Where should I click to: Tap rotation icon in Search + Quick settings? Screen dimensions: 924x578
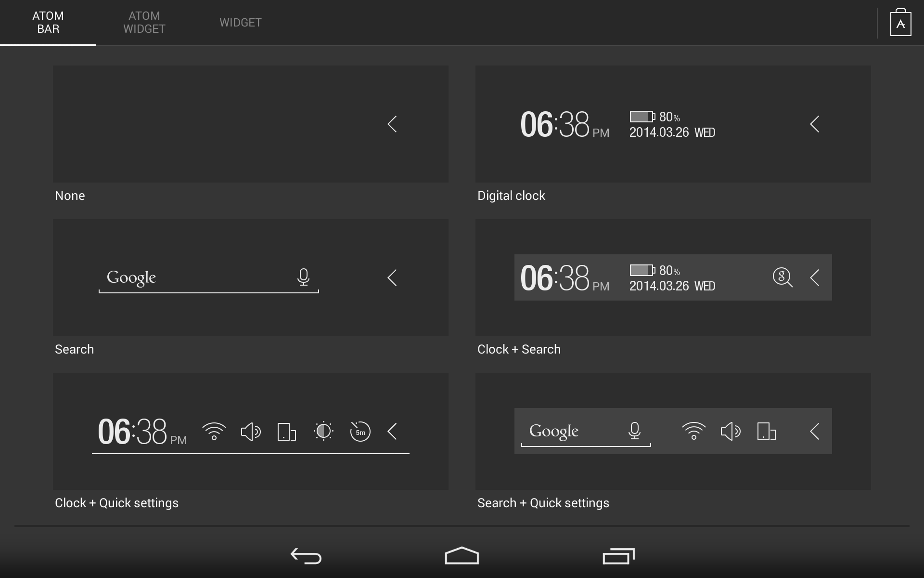pyautogui.click(x=767, y=432)
